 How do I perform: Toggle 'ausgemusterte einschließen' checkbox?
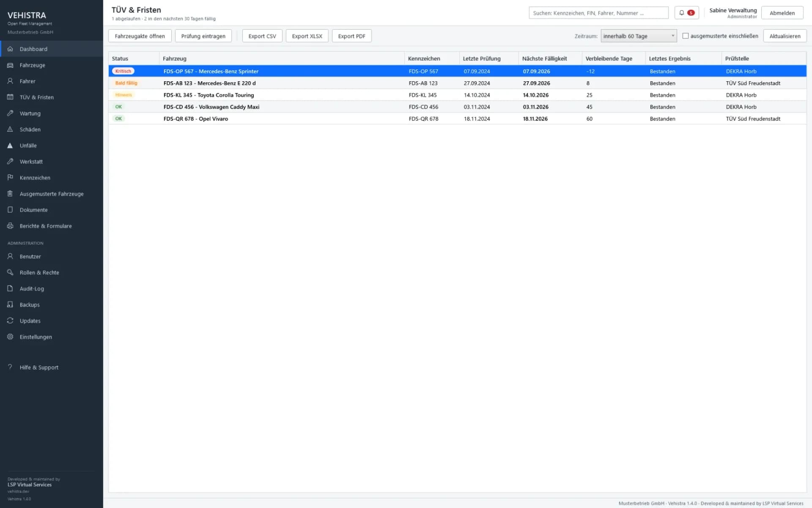coord(686,36)
